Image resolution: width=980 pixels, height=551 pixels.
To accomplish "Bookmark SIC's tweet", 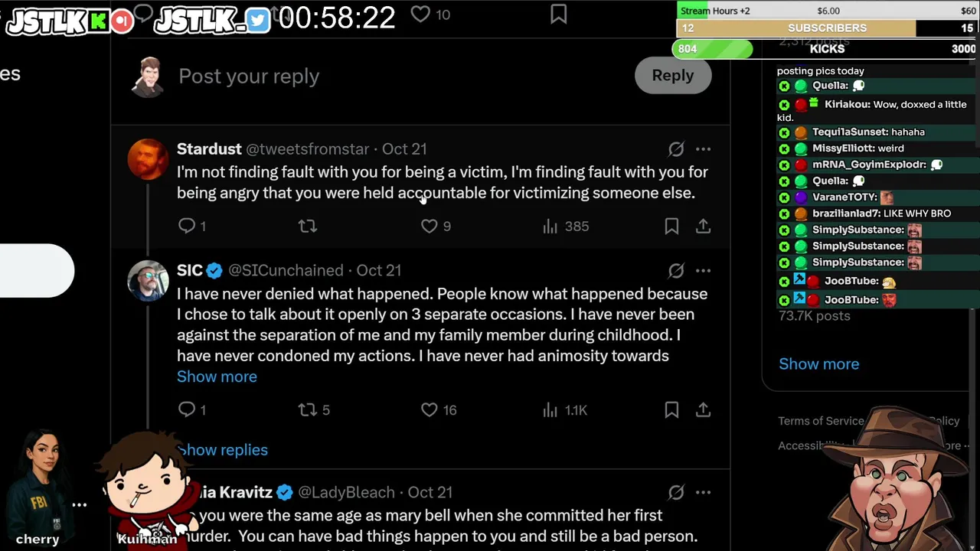I will (671, 410).
